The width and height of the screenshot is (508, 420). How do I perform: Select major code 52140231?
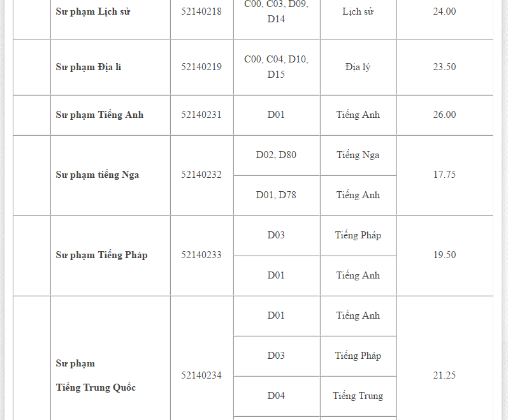[x=201, y=115]
